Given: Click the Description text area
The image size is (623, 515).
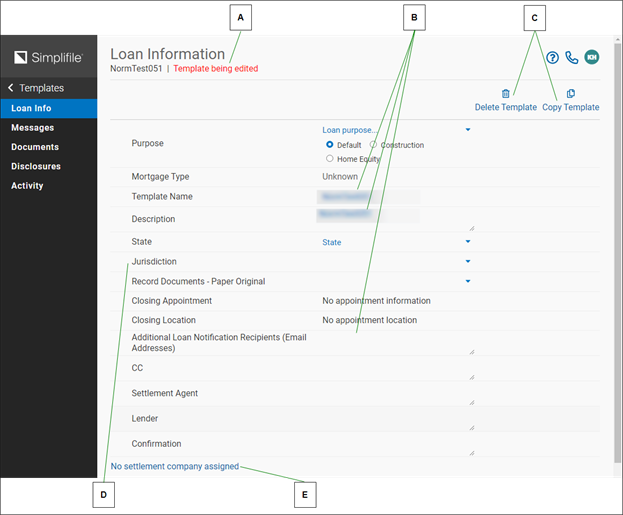Looking at the screenshot, I should (x=396, y=219).
